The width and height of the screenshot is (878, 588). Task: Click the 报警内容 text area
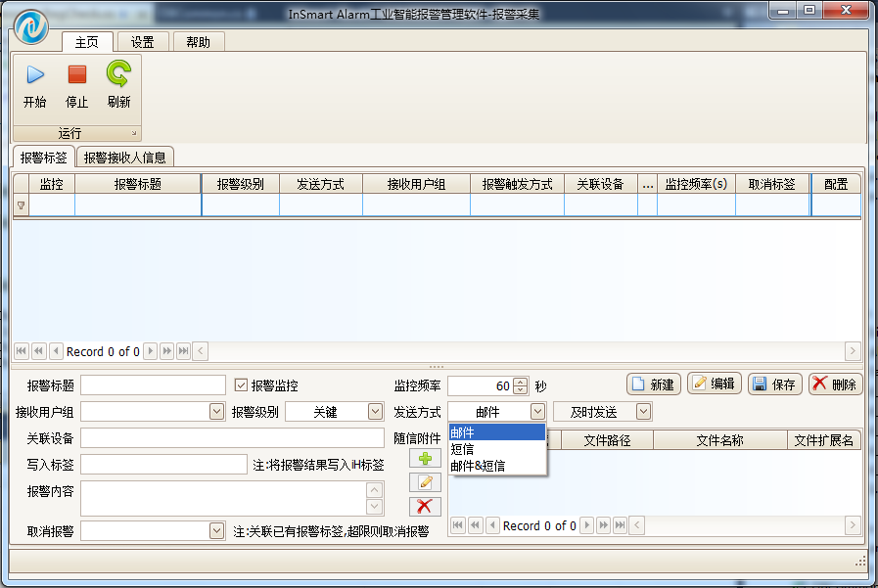[224, 498]
